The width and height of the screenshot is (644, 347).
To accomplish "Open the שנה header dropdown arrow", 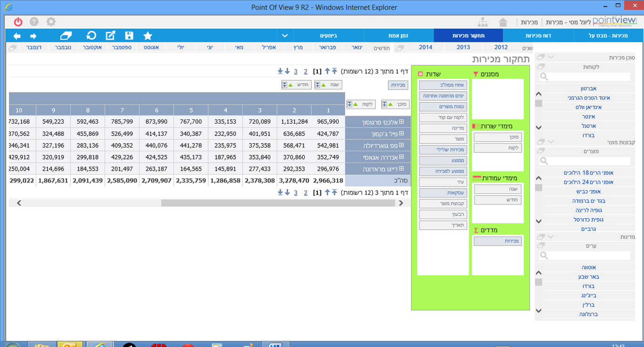I will tap(318, 85).
